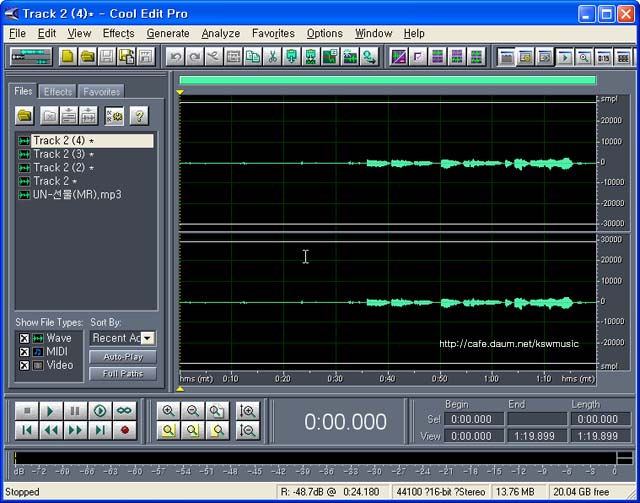Open the Analyze menu

tap(221, 33)
